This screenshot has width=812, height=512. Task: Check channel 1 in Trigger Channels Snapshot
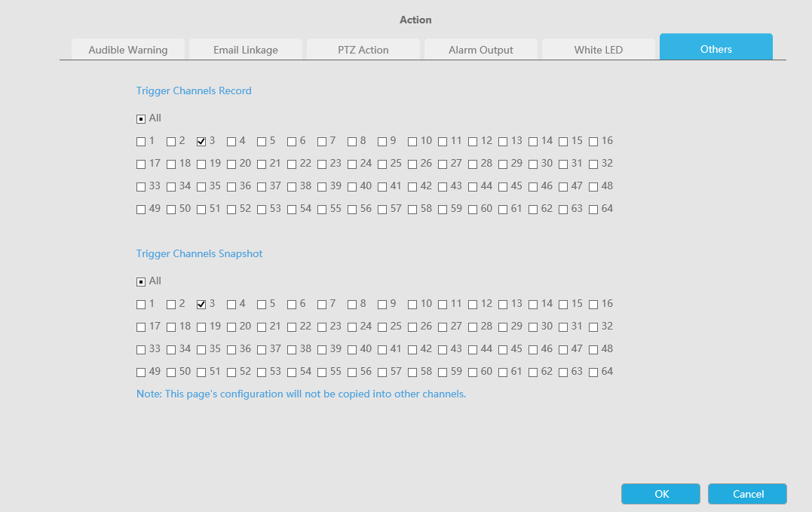click(x=141, y=305)
